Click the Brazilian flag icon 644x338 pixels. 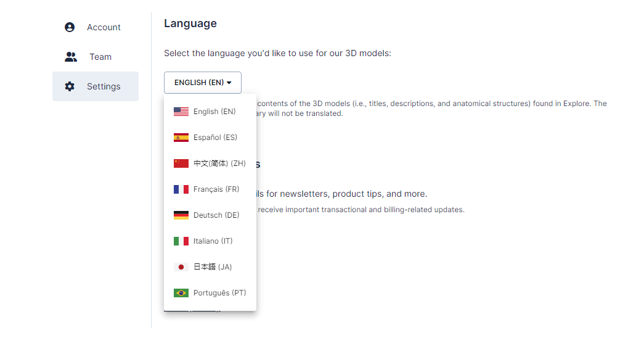(x=181, y=293)
